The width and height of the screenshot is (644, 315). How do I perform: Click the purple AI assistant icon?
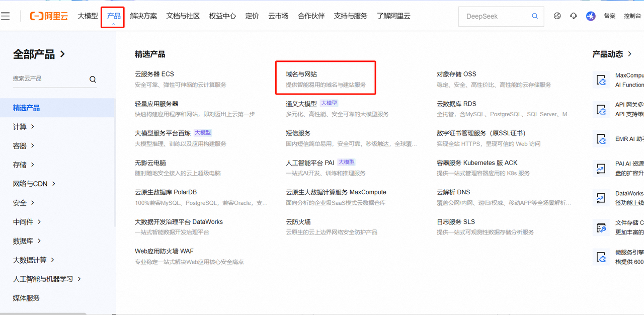591,16
